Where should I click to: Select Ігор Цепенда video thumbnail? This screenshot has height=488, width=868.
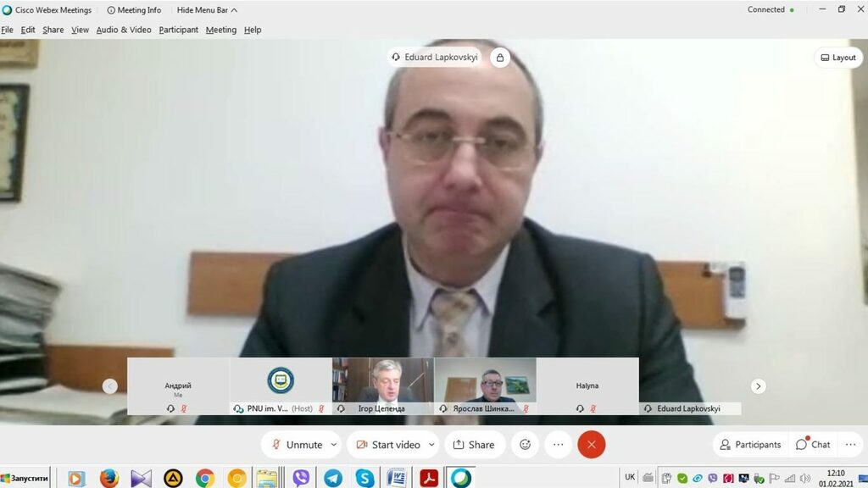383,386
